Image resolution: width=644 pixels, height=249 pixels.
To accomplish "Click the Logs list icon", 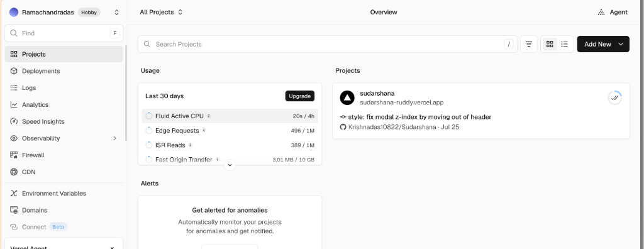I will (x=14, y=88).
